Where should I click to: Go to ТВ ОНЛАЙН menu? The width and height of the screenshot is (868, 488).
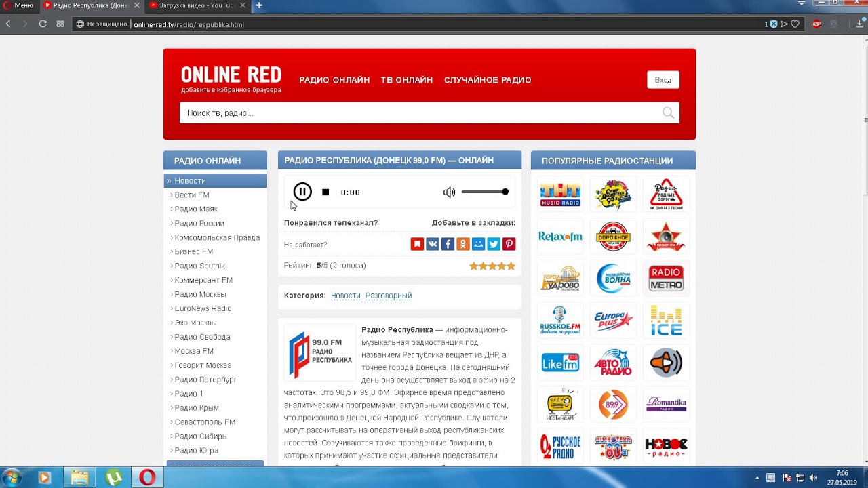tap(407, 80)
